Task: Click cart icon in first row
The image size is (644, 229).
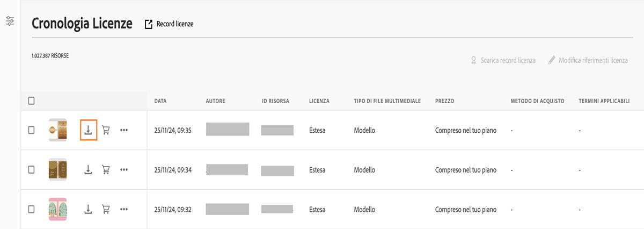Action: [x=106, y=130]
